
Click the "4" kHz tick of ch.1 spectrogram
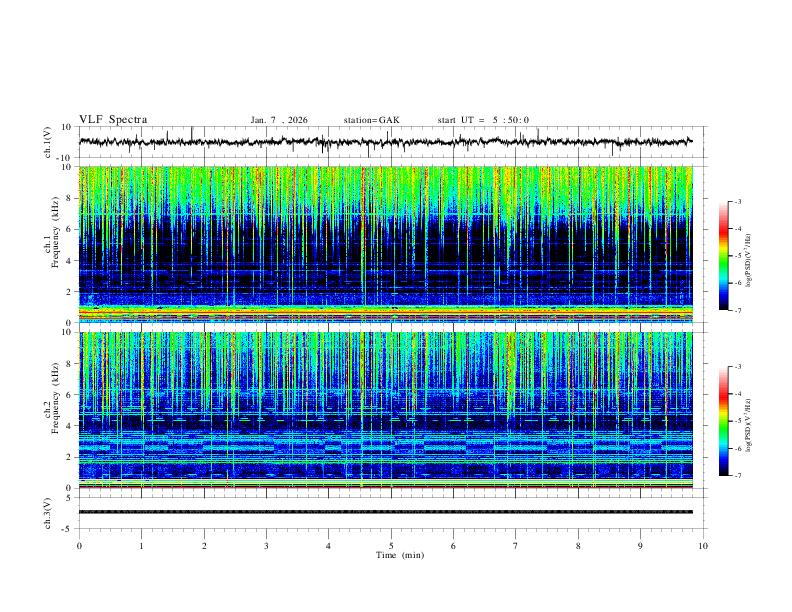[x=69, y=261]
